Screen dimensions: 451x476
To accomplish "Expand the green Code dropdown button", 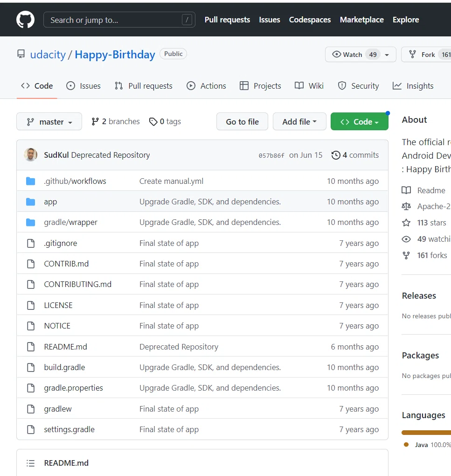I will coord(360,121).
